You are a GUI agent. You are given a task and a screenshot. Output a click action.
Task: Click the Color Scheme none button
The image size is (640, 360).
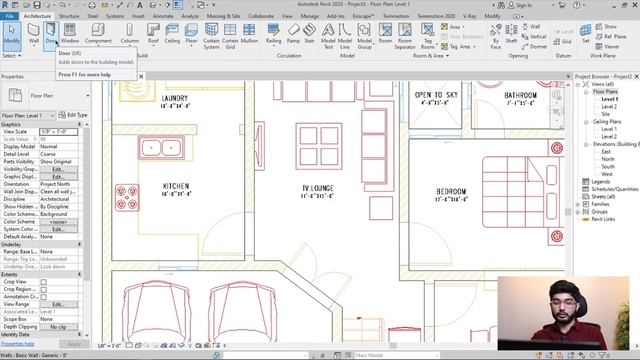(x=58, y=222)
